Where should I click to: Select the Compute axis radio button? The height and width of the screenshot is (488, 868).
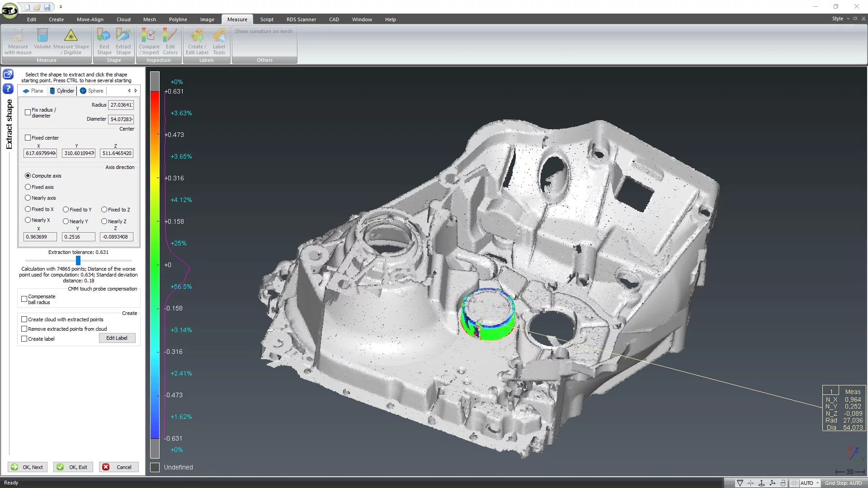pos(28,175)
